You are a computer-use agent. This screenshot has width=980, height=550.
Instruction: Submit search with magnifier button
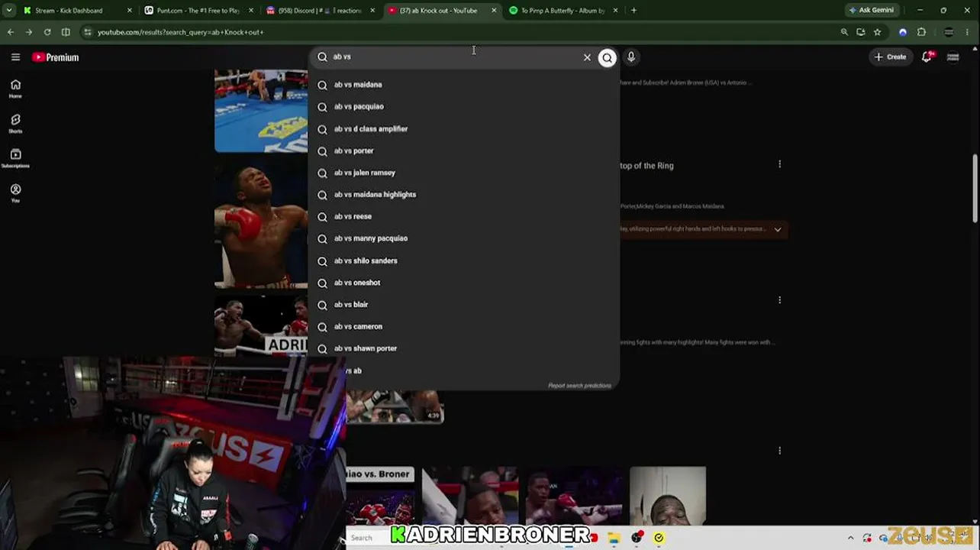(x=607, y=57)
